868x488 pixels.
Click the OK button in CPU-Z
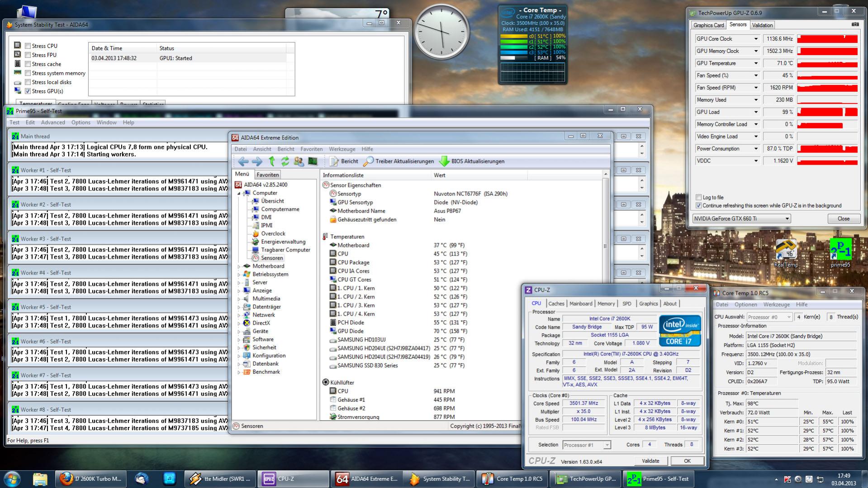click(687, 461)
